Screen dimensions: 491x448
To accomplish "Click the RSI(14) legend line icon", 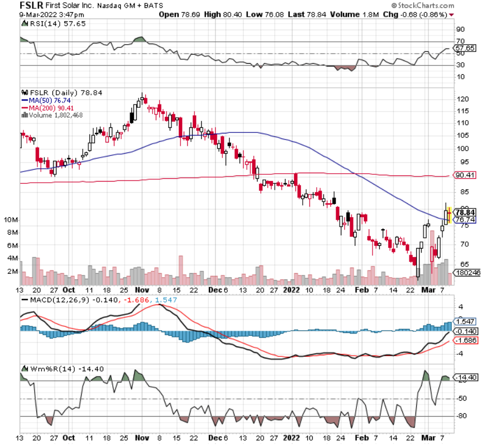I will coord(24,24).
